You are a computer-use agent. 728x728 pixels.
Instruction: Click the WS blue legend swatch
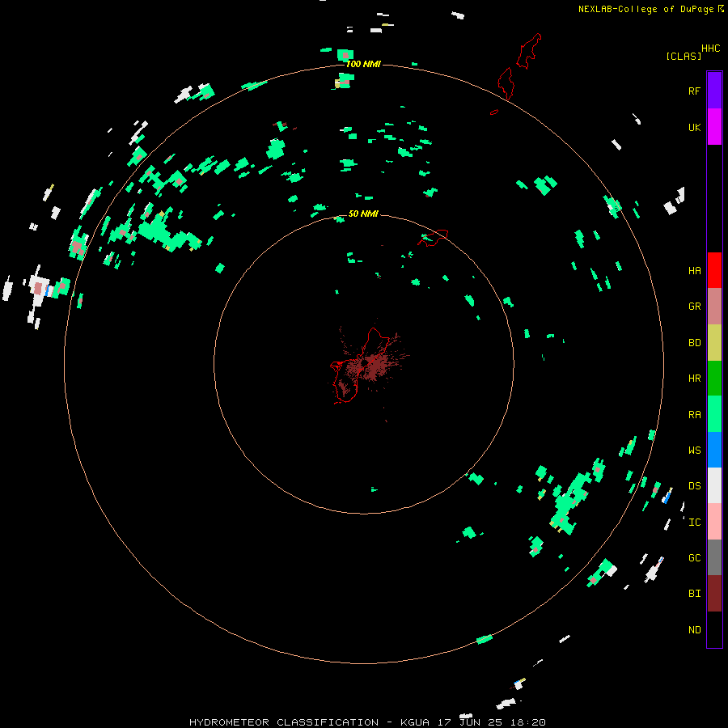[714, 450]
